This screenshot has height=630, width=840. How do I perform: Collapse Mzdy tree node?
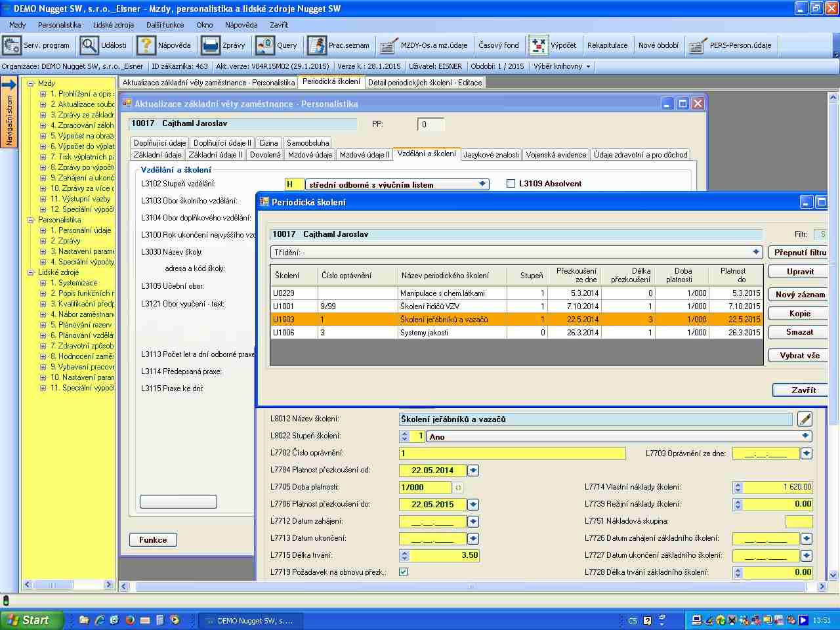[x=30, y=83]
